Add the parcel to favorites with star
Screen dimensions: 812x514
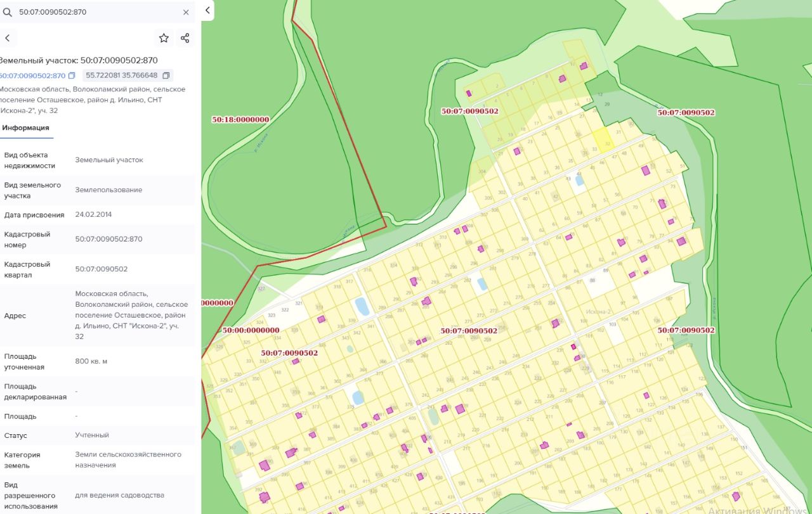[x=164, y=38]
